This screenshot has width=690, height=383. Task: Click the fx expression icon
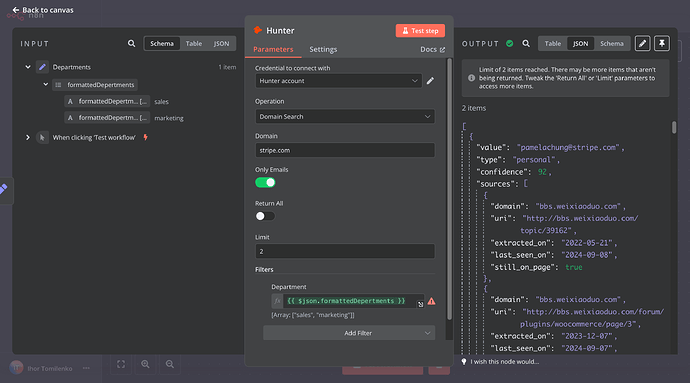[x=277, y=301]
